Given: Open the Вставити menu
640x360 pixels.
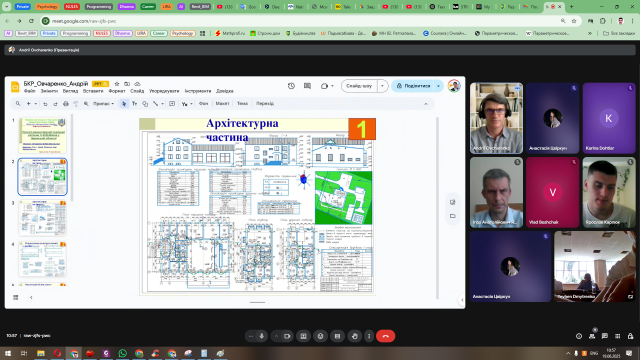Looking at the screenshot, I should pyautogui.click(x=93, y=91).
